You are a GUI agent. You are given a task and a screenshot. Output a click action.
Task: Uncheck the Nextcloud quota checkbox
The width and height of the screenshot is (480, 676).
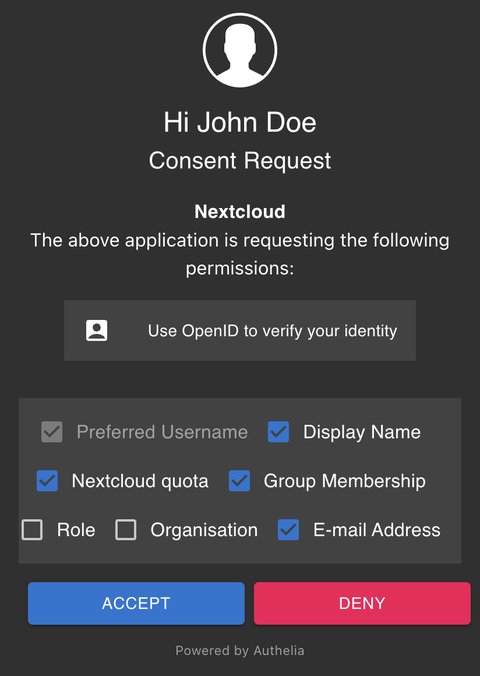tap(47, 481)
